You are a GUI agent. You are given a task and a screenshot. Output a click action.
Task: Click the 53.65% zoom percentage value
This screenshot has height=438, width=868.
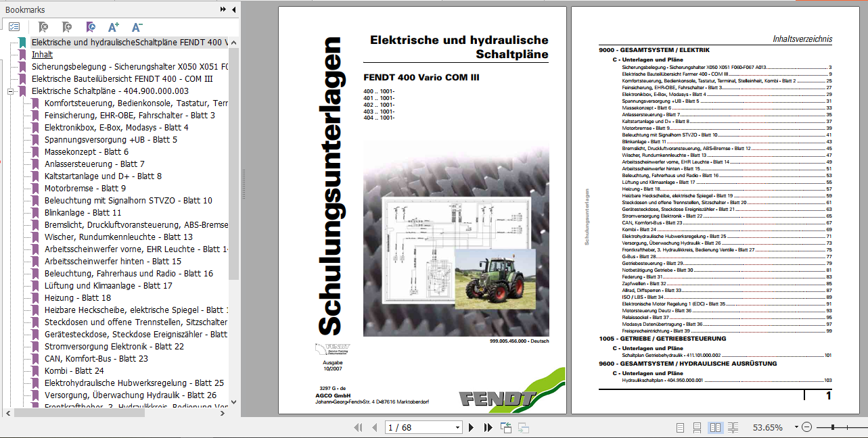(x=767, y=427)
